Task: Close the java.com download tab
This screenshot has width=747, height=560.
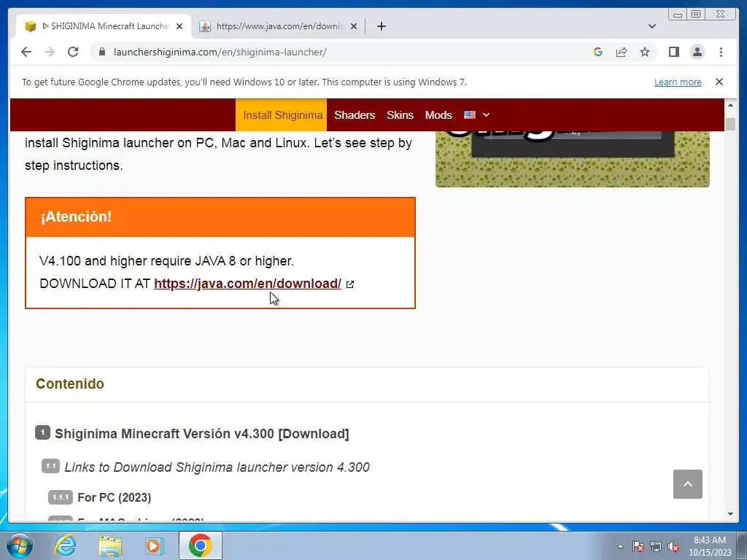Action: (x=354, y=26)
